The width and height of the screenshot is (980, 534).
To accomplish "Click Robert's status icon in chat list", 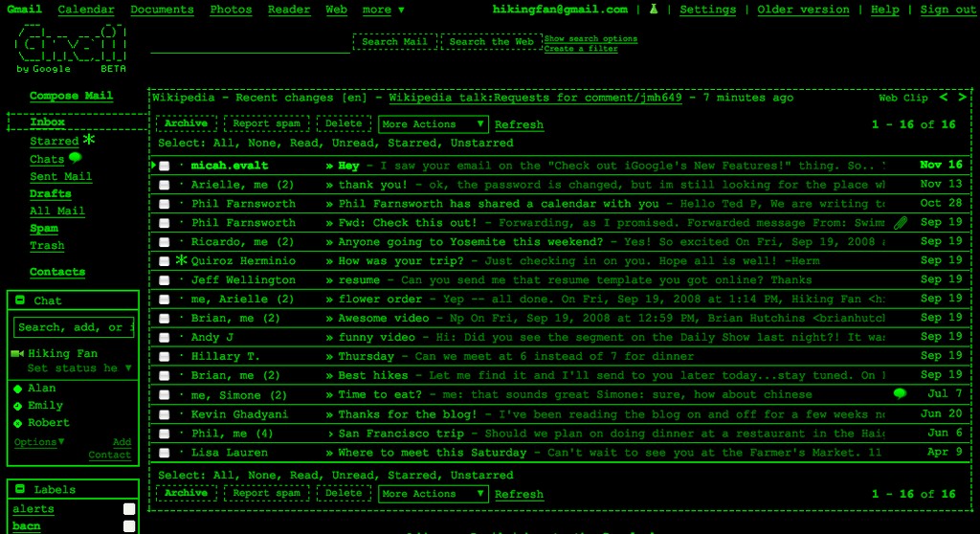I will 17,423.
